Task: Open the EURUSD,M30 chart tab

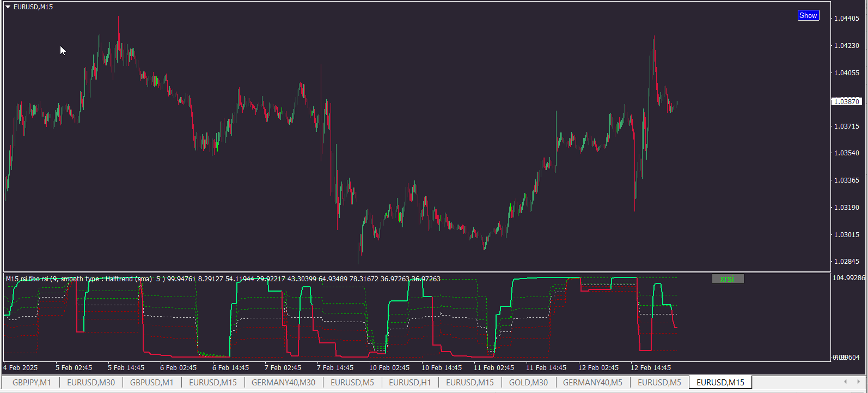Action: (91, 383)
